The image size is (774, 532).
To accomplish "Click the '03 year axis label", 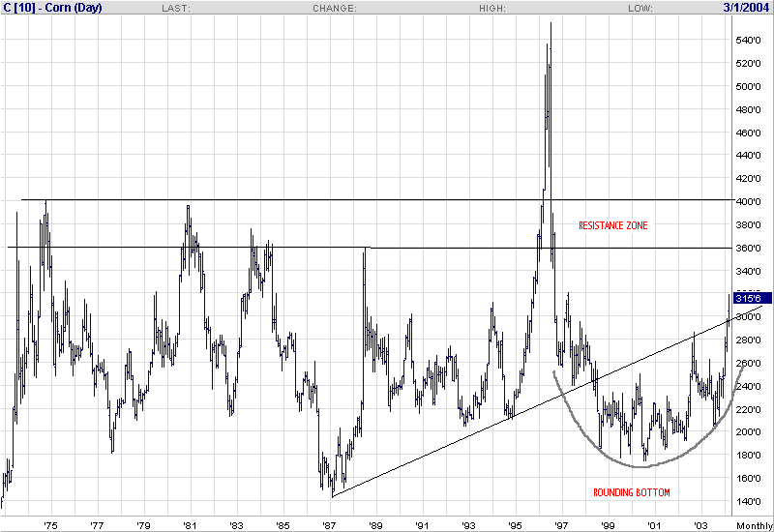I will point(700,525).
